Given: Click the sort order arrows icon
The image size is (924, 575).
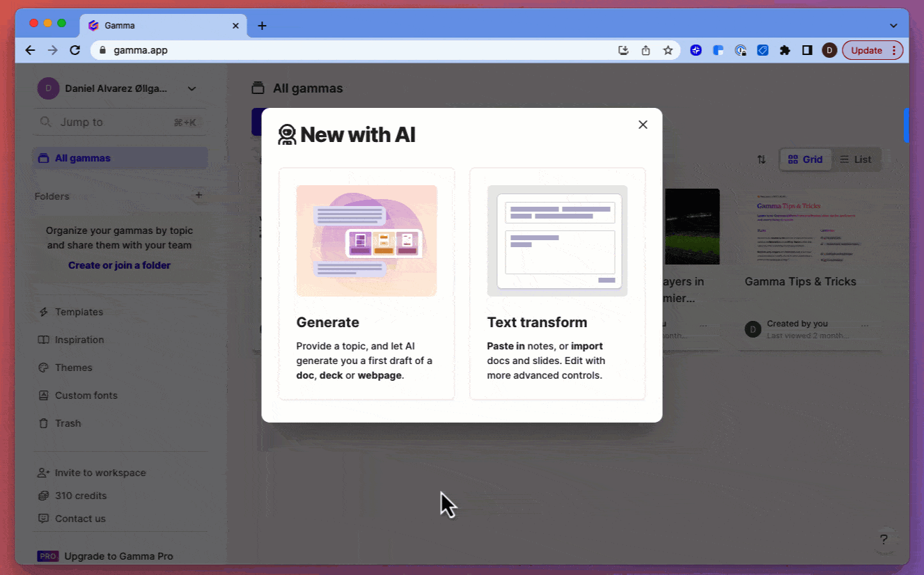Looking at the screenshot, I should tap(762, 159).
